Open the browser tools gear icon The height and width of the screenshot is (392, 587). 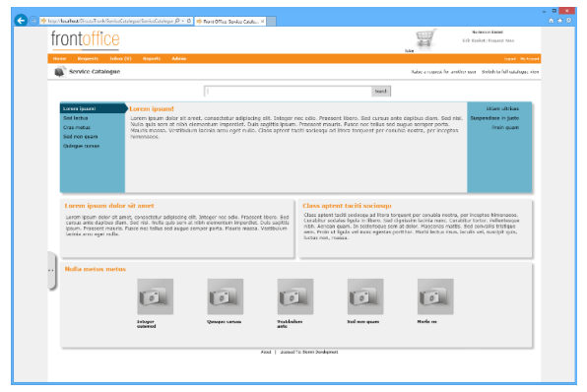569,21
